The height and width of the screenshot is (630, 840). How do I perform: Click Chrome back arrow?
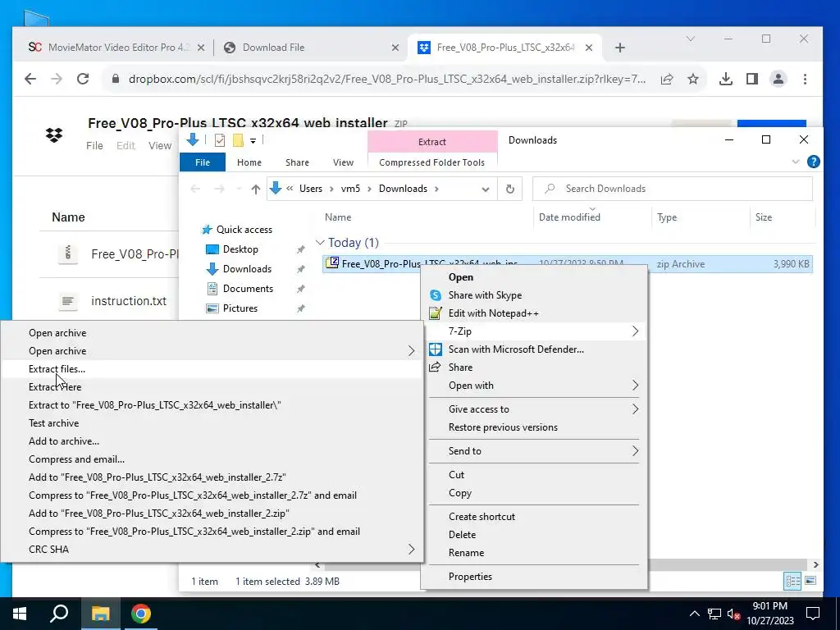[30, 79]
